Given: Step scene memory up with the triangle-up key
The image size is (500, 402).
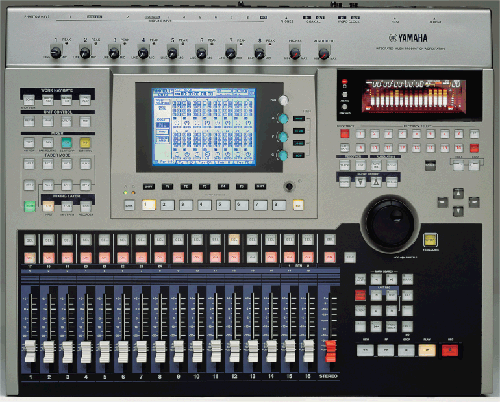Looking at the screenshot, I should tap(376, 182).
